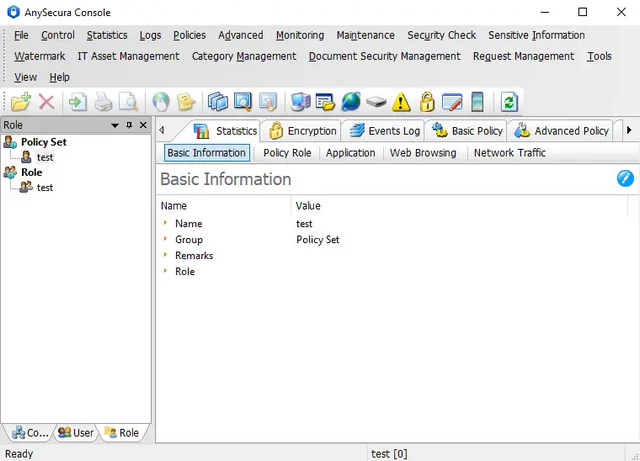The width and height of the screenshot is (640, 461).
Task: Click the red X delete toolbar icon
Action: [47, 102]
